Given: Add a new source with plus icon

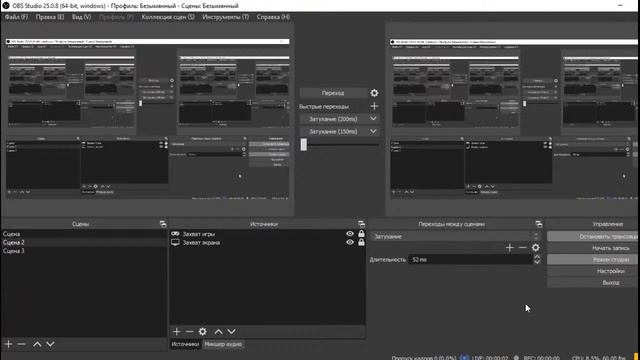Looking at the screenshot, I should click(x=176, y=331).
